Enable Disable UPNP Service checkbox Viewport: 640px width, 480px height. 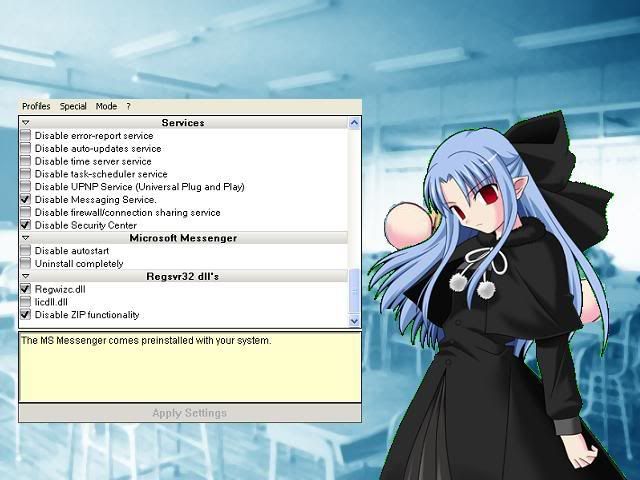pos(26,187)
